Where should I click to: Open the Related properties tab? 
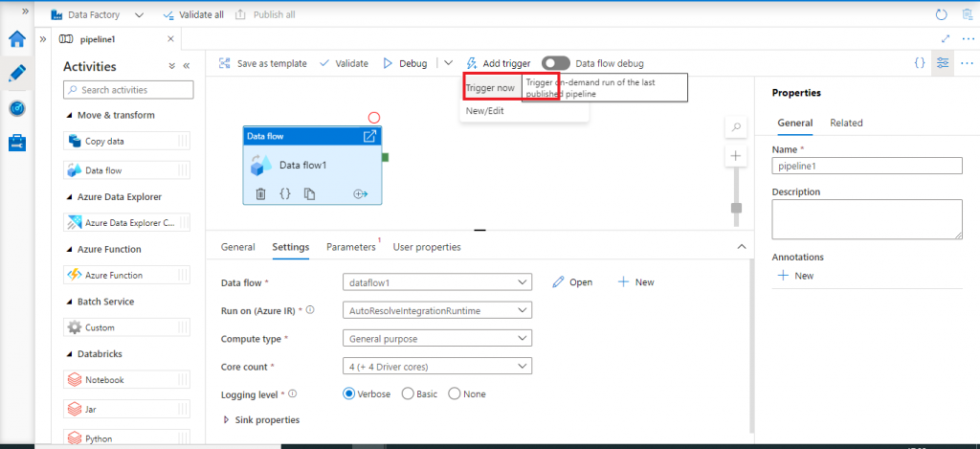[x=846, y=123]
